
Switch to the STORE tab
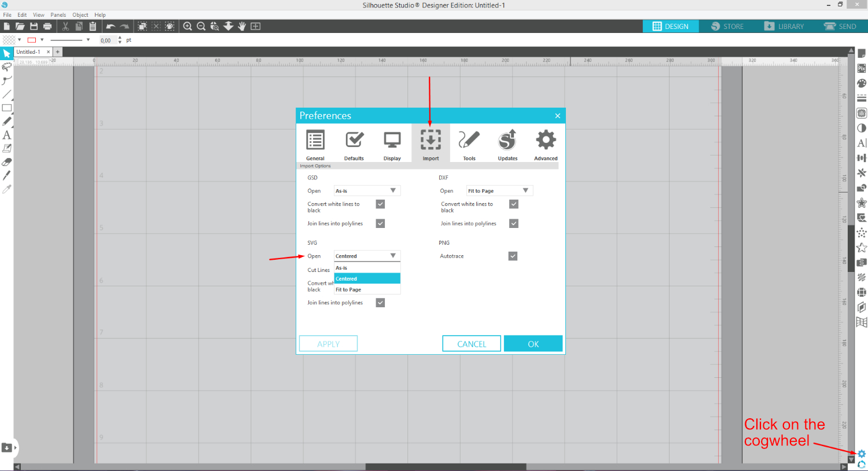click(x=727, y=26)
